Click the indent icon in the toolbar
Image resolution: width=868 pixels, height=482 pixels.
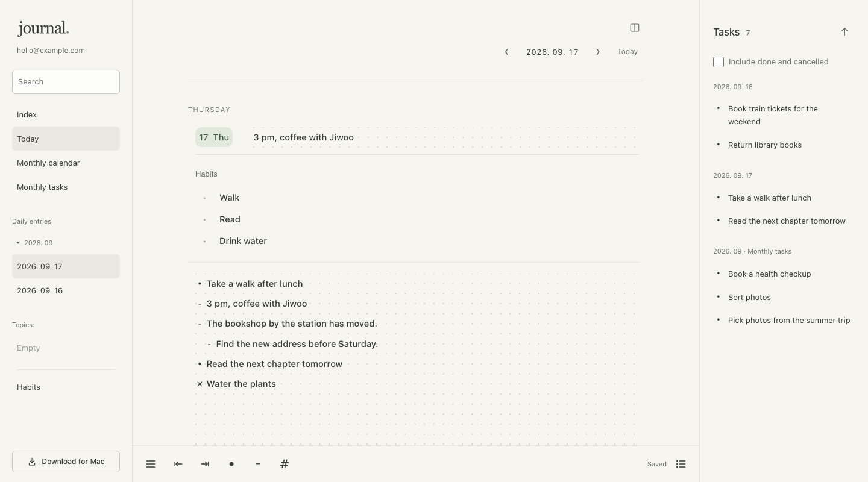click(205, 464)
